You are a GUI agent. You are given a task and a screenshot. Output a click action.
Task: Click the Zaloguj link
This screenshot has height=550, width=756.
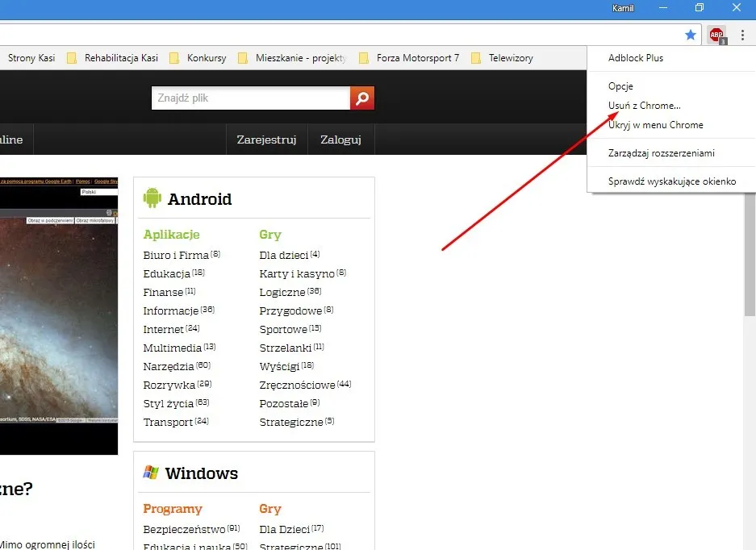point(340,139)
